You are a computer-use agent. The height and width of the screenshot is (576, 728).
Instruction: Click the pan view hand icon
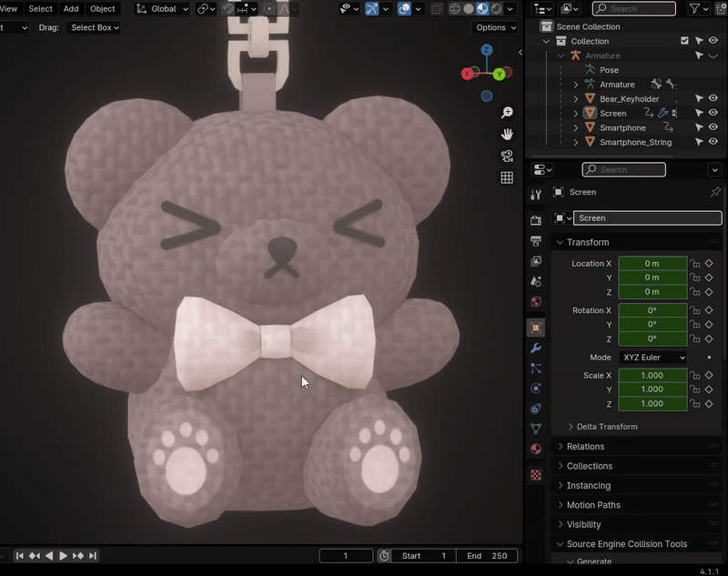[507, 135]
